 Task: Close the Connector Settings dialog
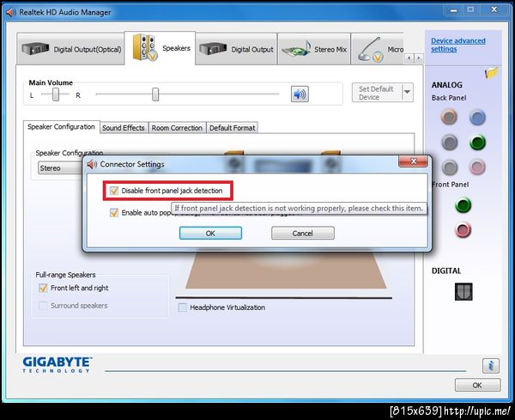[413, 161]
